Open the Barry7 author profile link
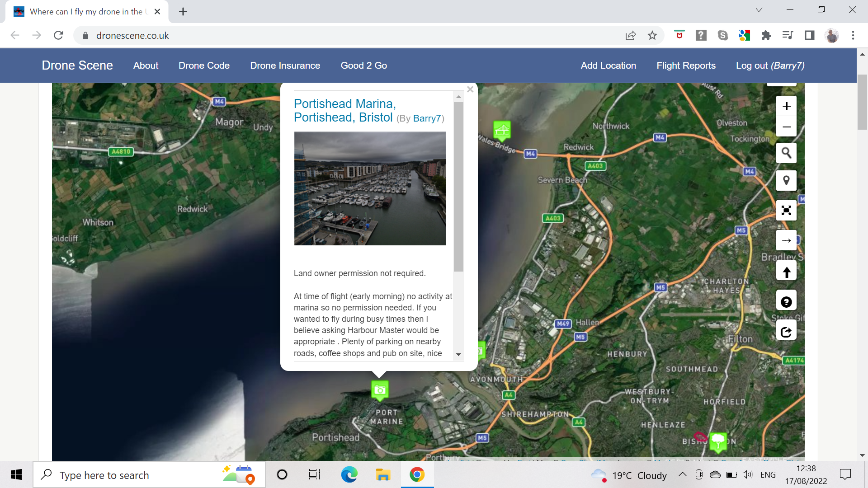Screen dimensions: 868x488 coord(427,118)
